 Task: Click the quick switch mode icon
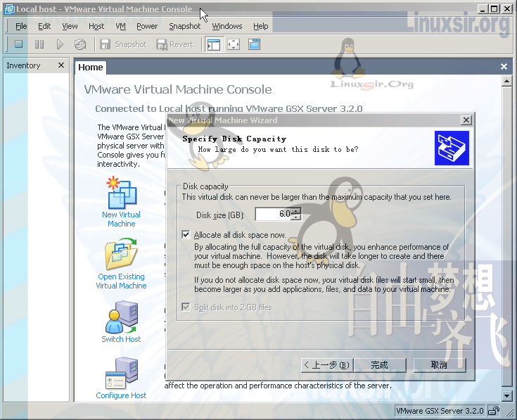click(254, 44)
